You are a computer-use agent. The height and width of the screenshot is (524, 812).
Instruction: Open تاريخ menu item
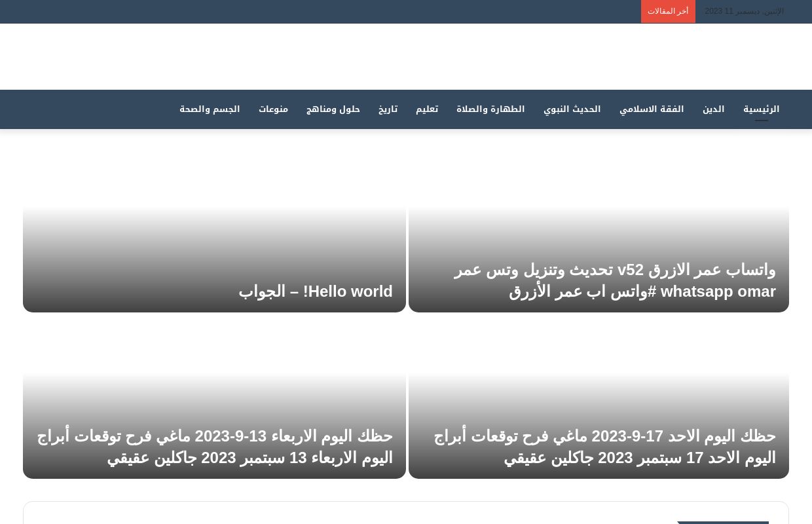(388, 109)
